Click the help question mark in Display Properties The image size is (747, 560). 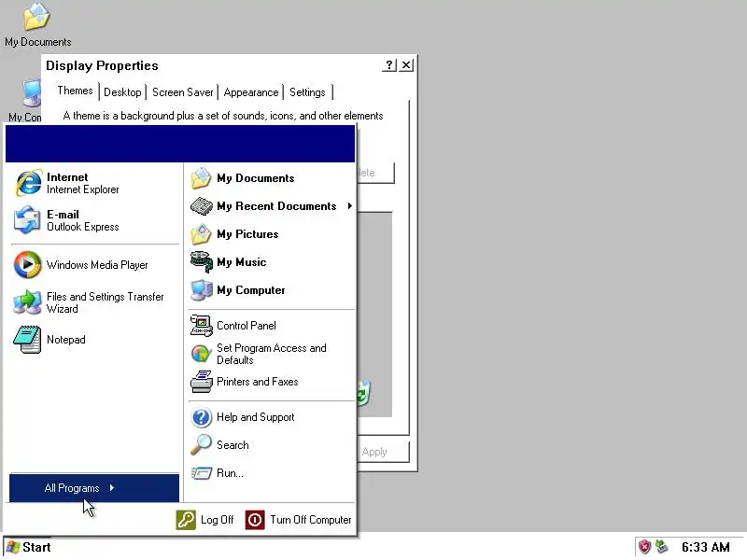coord(389,64)
